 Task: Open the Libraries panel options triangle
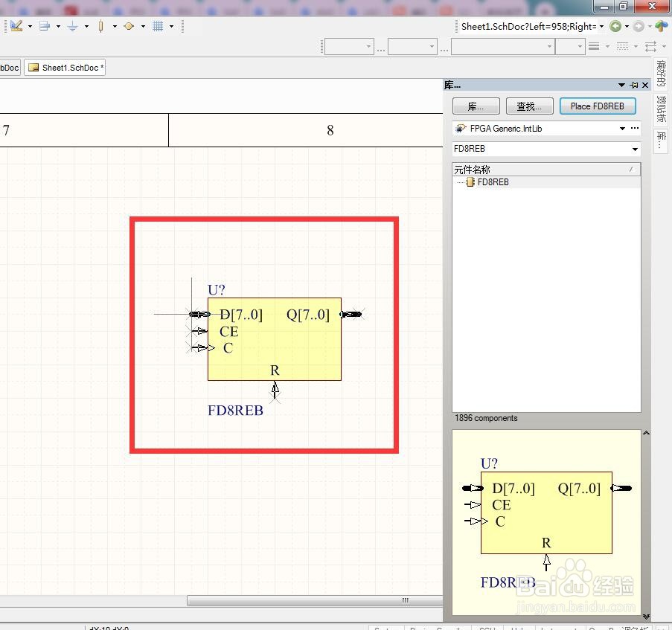click(621, 86)
